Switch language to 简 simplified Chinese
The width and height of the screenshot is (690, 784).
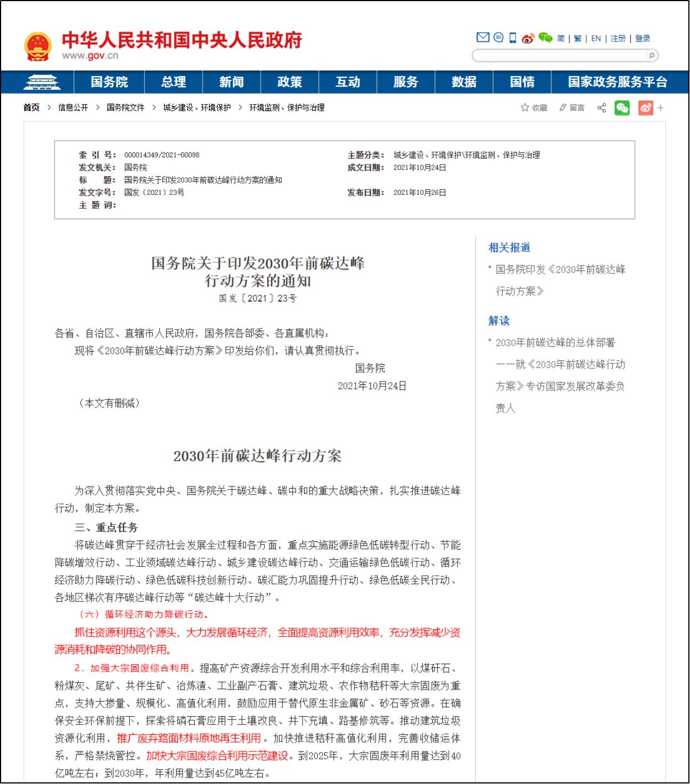560,38
